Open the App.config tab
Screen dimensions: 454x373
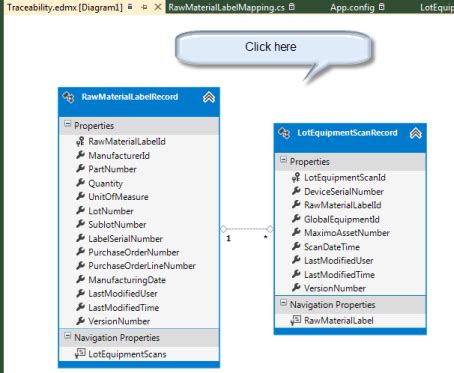352,7
